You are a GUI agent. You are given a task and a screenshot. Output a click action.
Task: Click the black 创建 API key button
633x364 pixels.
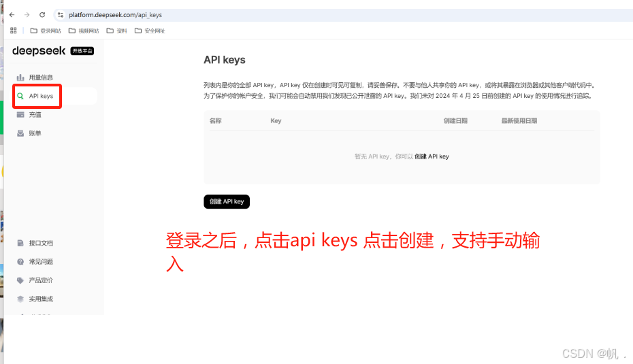pyautogui.click(x=227, y=201)
